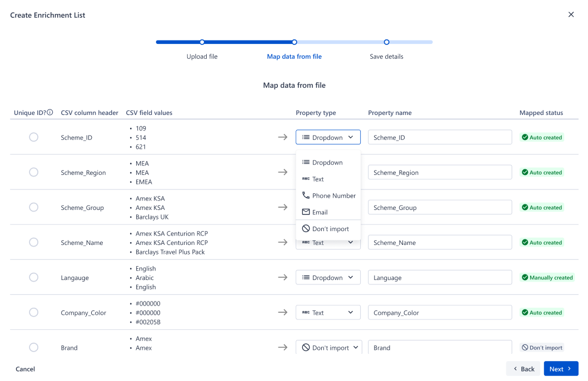This screenshot has width=588, height=381.
Task: Jump to Save details step marker
Action: point(386,42)
